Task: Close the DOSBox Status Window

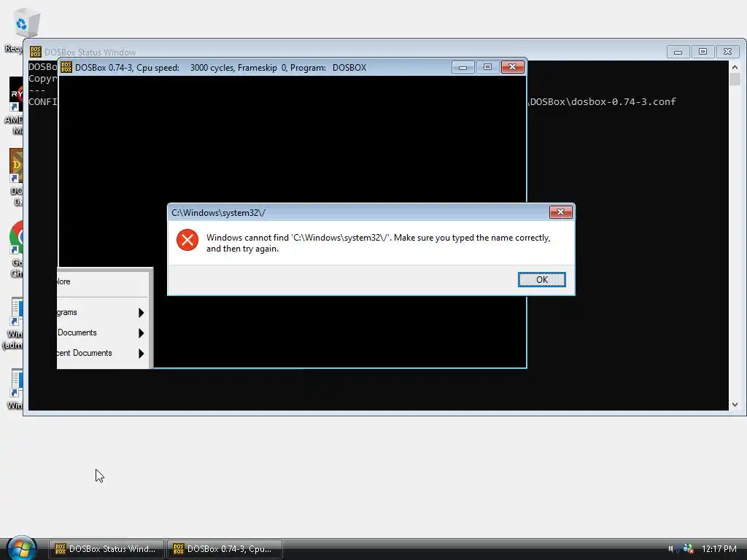Action: (727, 52)
